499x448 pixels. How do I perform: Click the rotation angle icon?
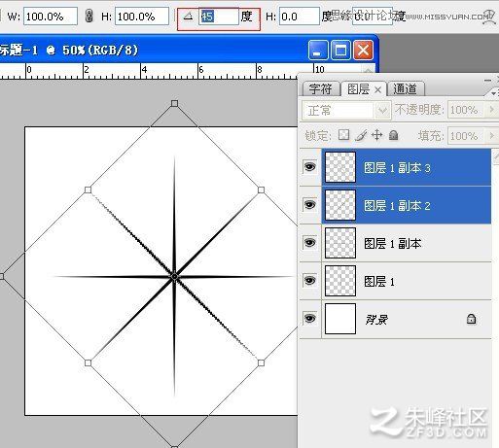[x=188, y=17]
